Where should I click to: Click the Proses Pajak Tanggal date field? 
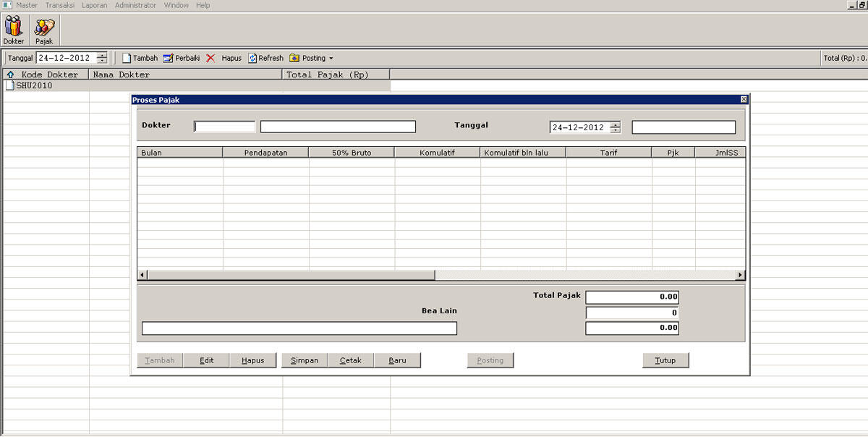[x=579, y=127]
